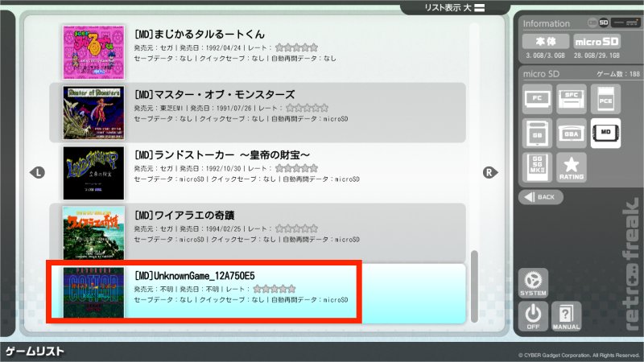Click the Master of Monsters cover thumbnail
This screenshot has width=644, height=362.
pyautogui.click(x=93, y=113)
